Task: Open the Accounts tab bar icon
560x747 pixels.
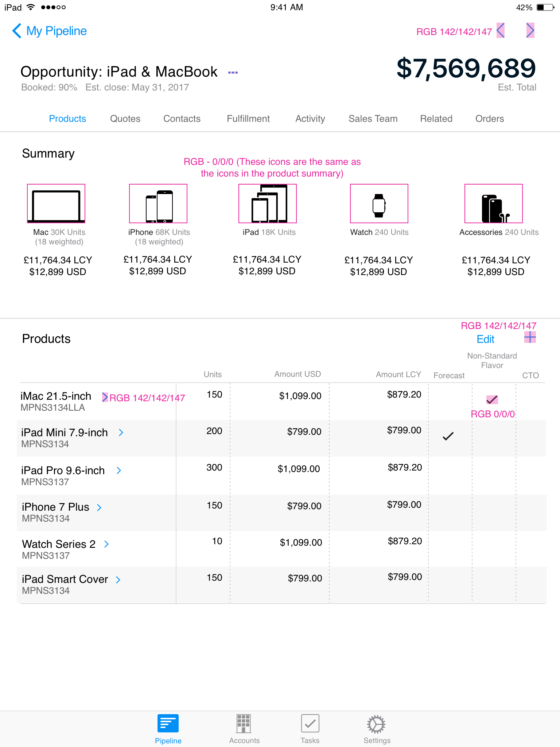Action: (x=244, y=729)
